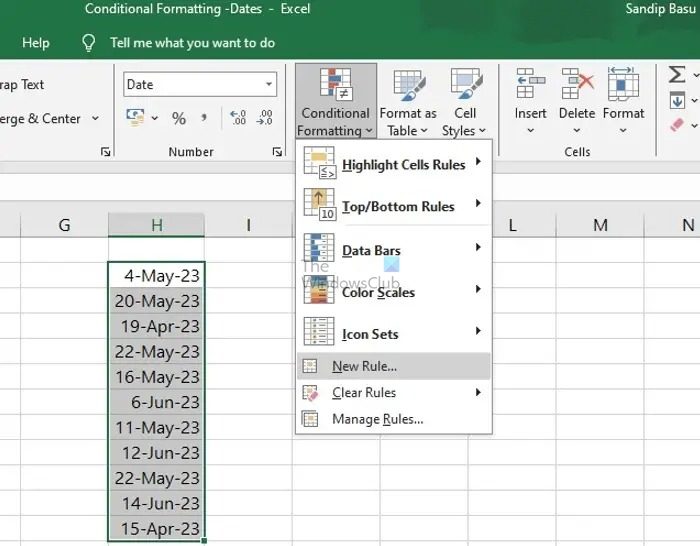Click cell containing 19-Apr-23
Screen dimensions: 700x546
tap(156, 326)
